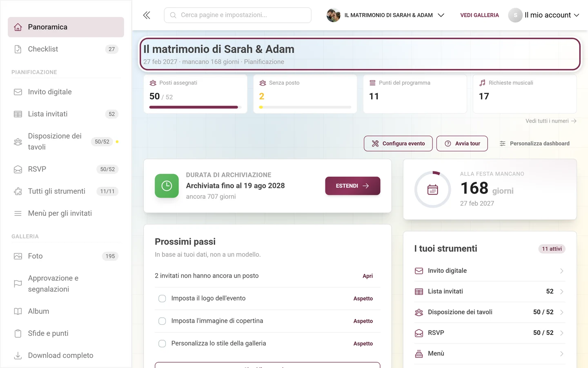
Task: Click the ESTENDI button
Action: coord(353,186)
